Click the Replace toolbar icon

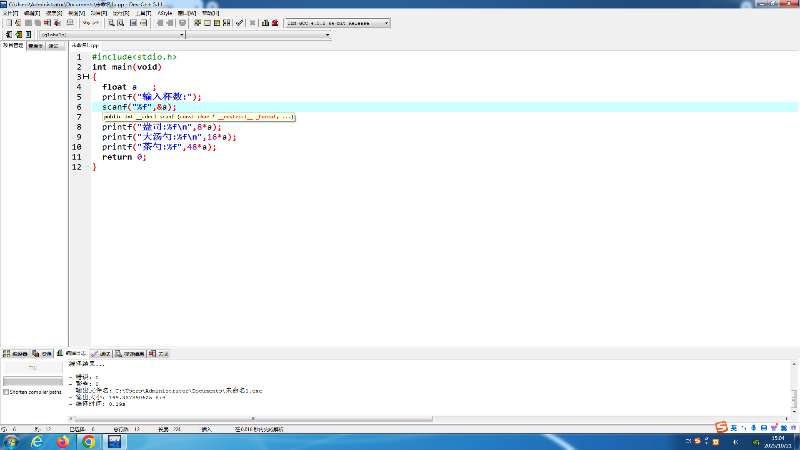tap(120, 23)
